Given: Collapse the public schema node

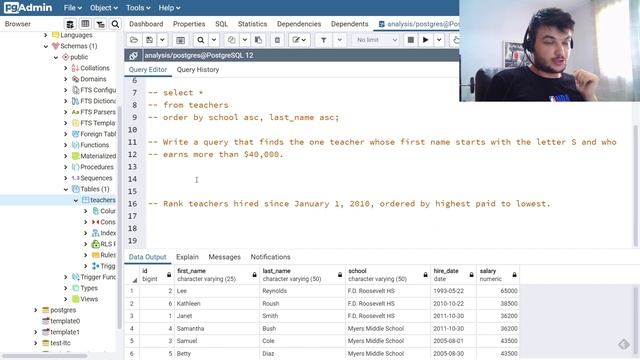Looking at the screenshot, I should click(x=56, y=57).
